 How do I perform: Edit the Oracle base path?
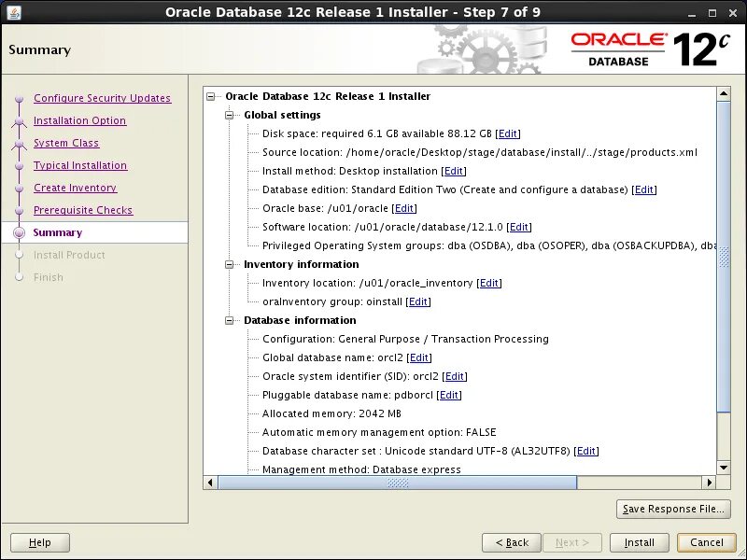[404, 208]
